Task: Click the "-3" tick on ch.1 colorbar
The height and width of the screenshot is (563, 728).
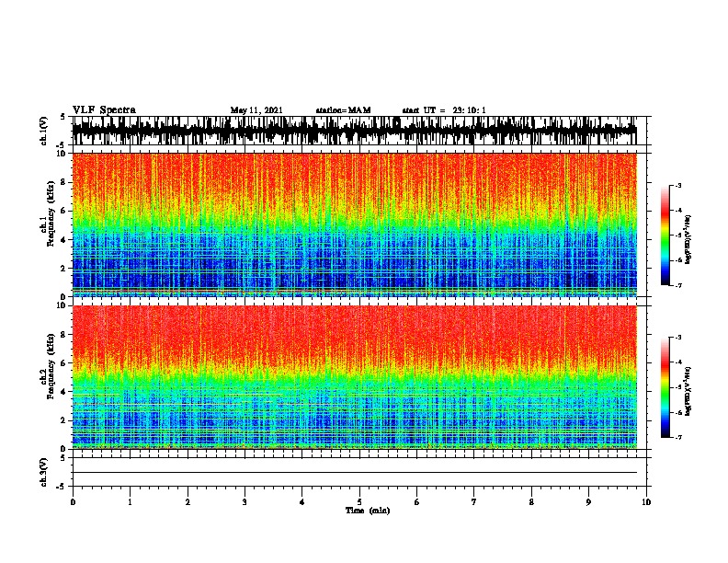Action: 678,185
